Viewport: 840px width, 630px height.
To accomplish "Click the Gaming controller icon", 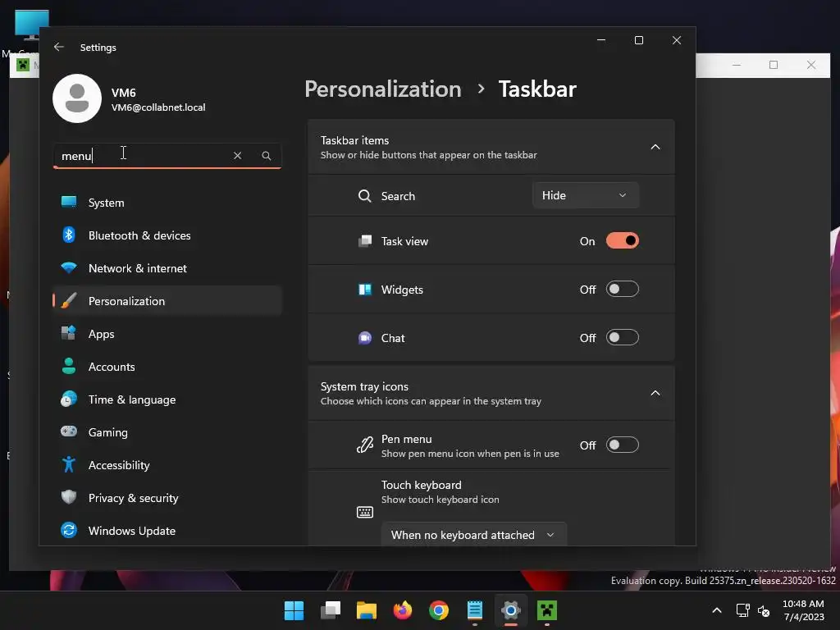I will pyautogui.click(x=69, y=431).
